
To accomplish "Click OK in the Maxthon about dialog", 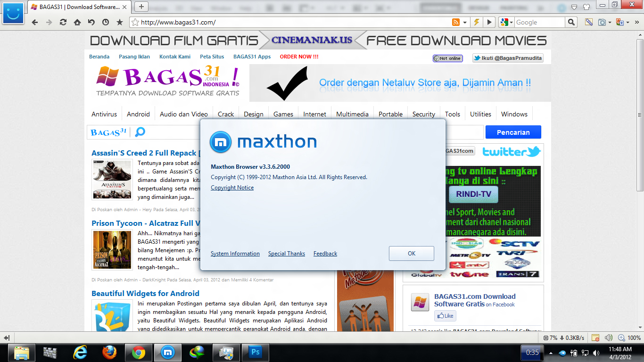I will click(x=412, y=253).
